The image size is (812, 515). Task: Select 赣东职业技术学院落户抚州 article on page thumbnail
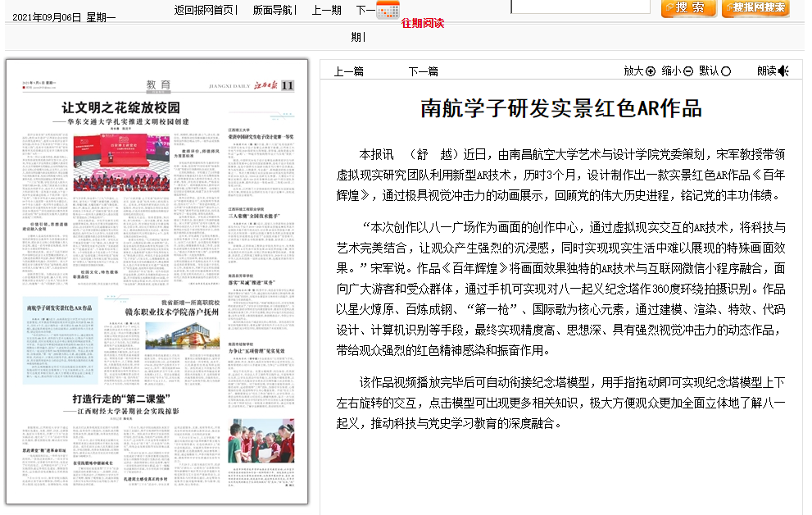tap(171, 312)
